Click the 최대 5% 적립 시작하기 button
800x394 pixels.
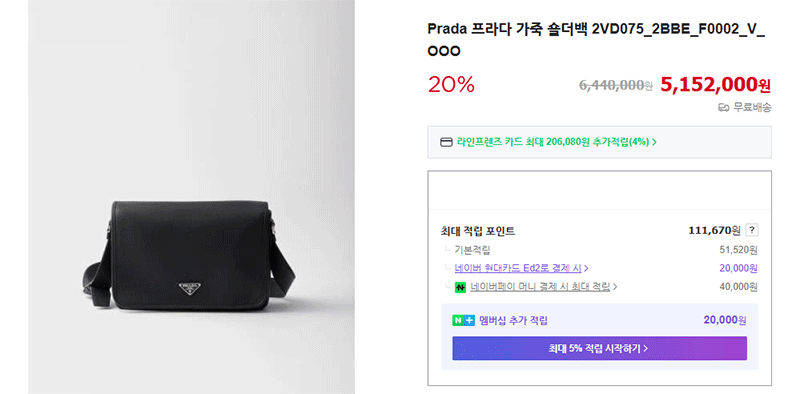599,349
